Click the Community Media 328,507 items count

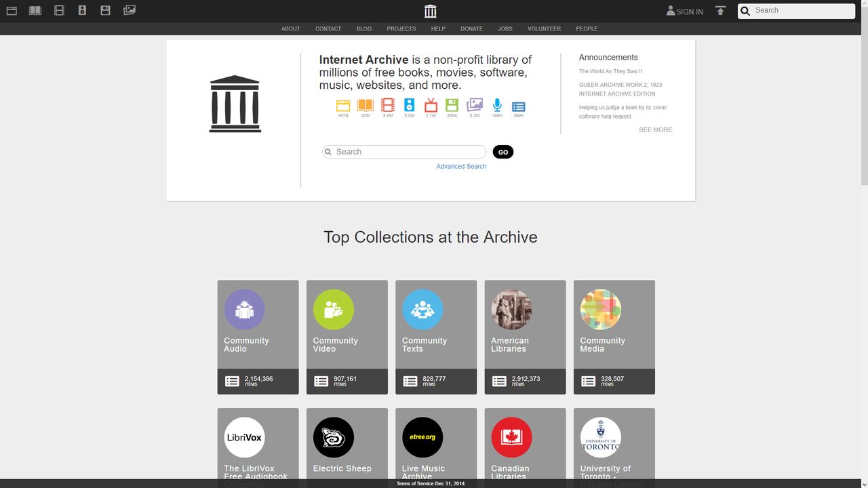612,381
